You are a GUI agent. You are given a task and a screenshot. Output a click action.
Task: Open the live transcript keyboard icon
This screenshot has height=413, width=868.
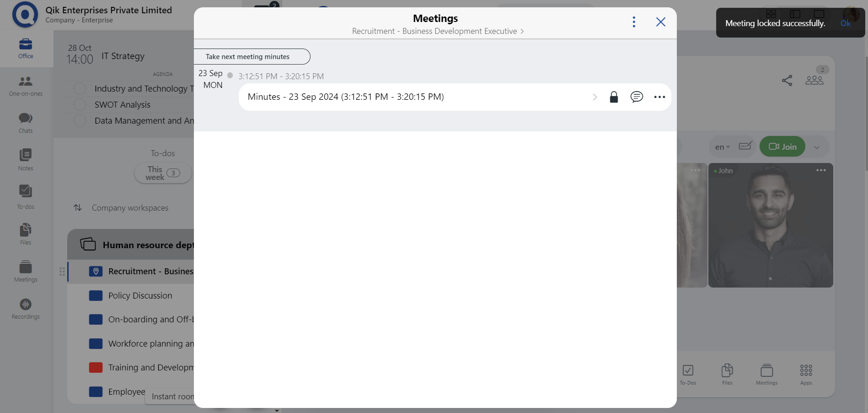coord(745,146)
